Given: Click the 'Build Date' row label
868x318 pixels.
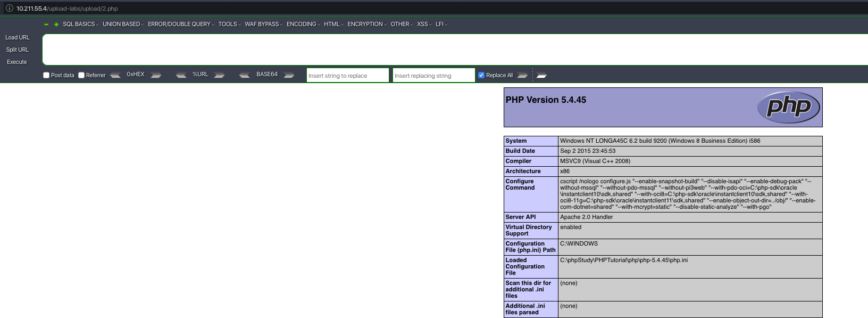Looking at the screenshot, I should click(x=520, y=151).
